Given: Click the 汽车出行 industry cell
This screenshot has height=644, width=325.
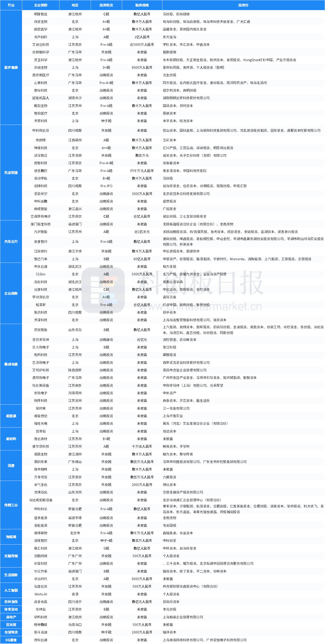Looking at the screenshot, I should tap(11, 241).
